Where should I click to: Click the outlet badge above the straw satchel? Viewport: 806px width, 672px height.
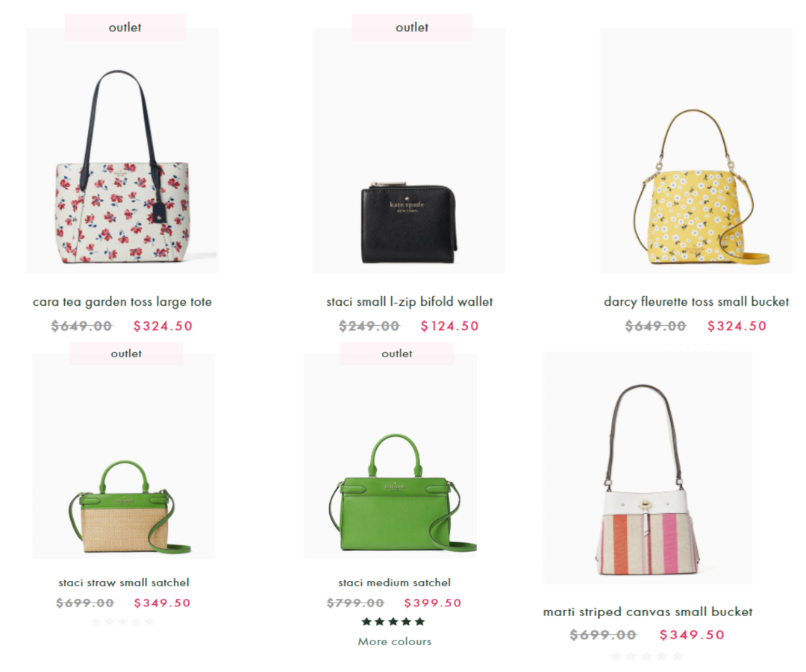point(126,354)
